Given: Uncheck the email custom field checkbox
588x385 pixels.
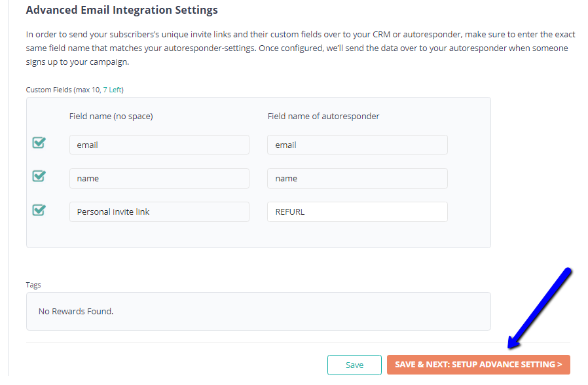Looking at the screenshot, I should [39, 143].
